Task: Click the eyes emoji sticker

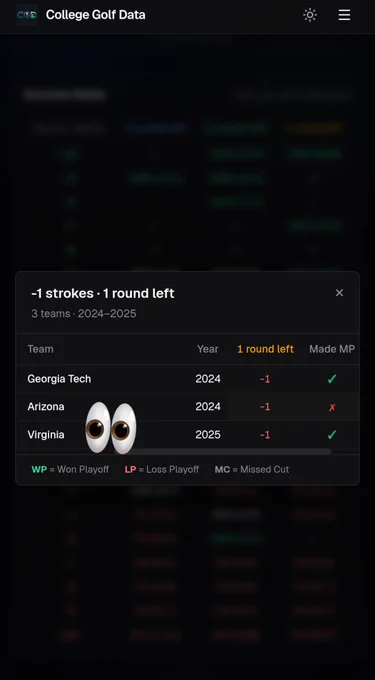Action: 111,428
